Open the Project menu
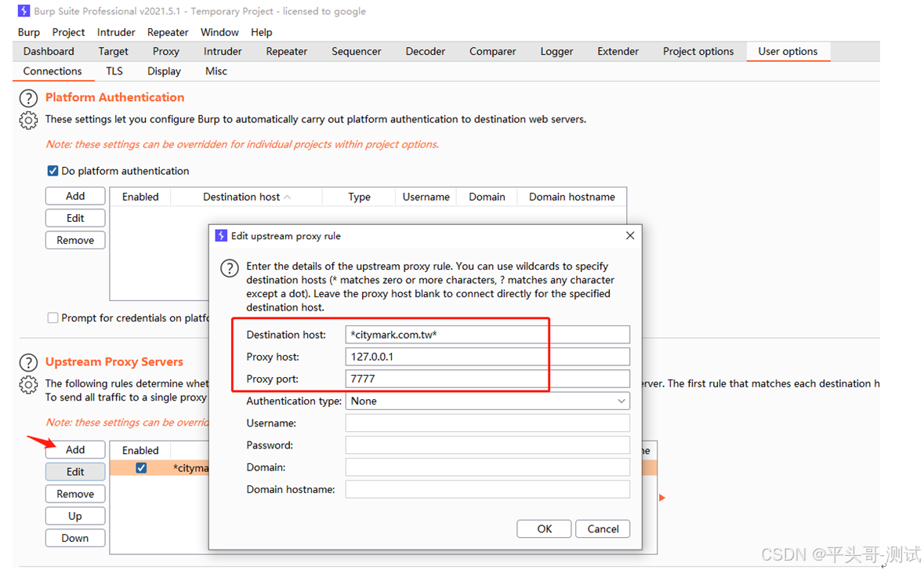This screenshot has height=570, width=924. [x=68, y=32]
